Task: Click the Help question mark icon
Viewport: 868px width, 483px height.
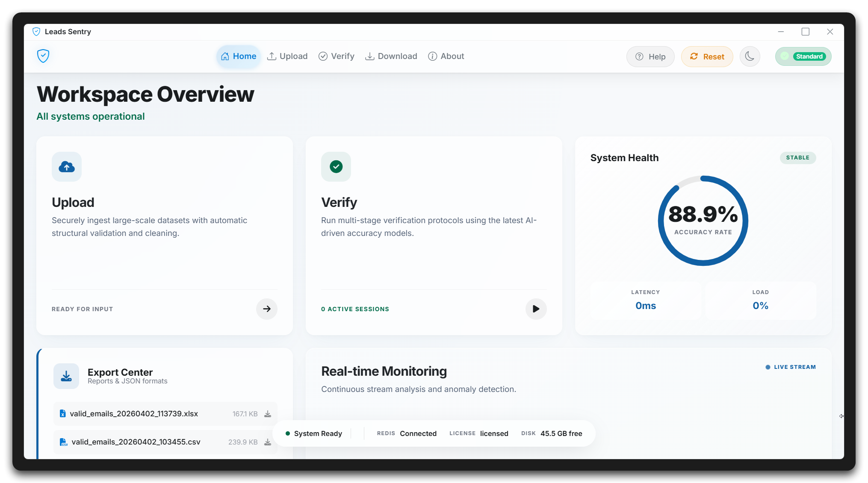Action: pos(639,56)
